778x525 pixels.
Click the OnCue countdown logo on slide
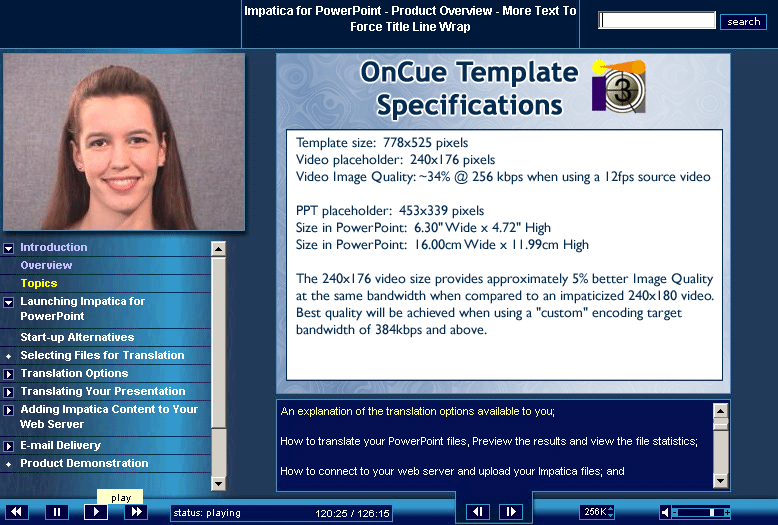619,86
